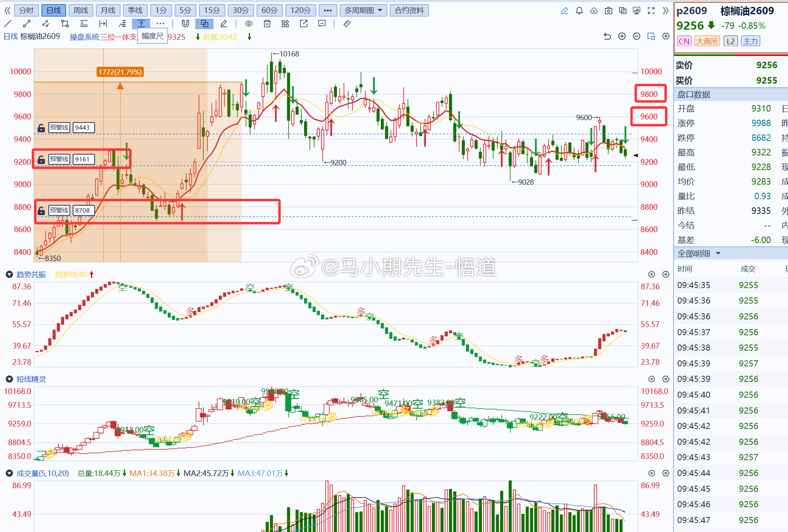Image resolution: width=788 pixels, height=532 pixels.
Task: Click the 9161 alert price field
Action: pyautogui.click(x=84, y=159)
